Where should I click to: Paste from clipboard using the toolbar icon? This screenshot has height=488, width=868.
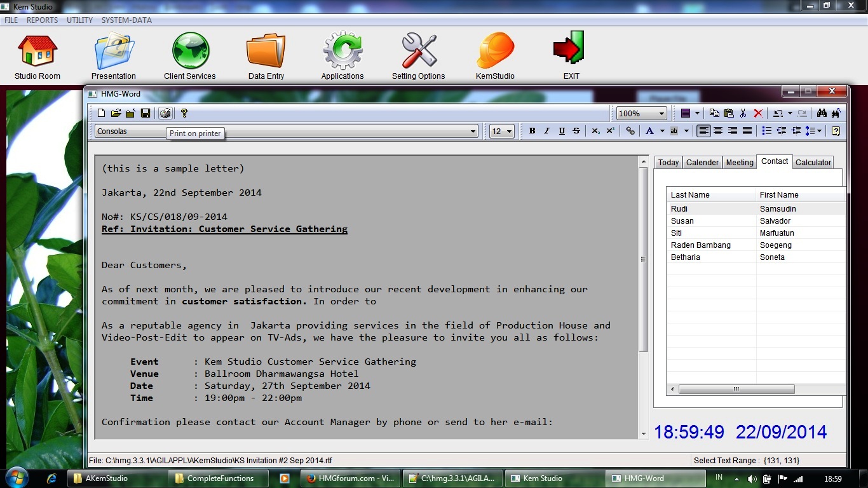tap(728, 113)
